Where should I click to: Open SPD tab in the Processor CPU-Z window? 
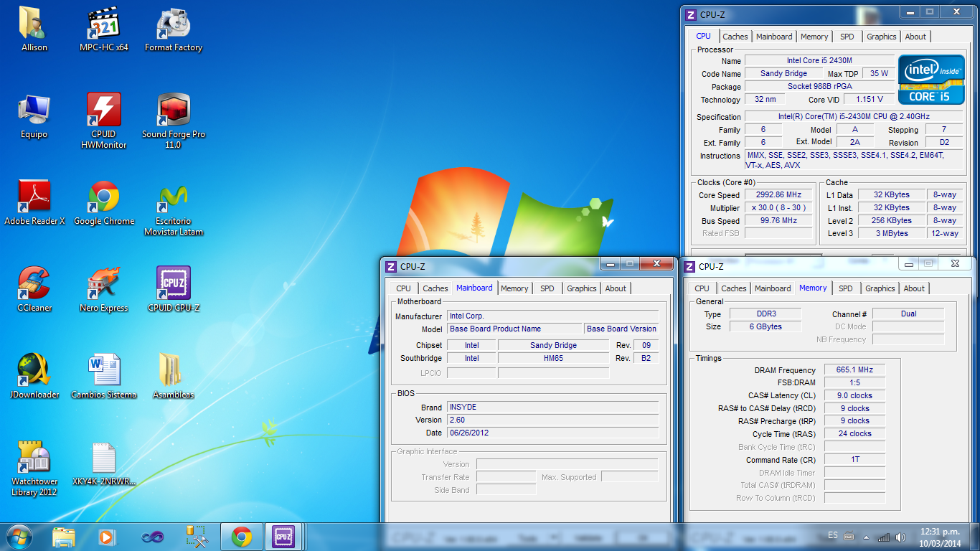(847, 37)
